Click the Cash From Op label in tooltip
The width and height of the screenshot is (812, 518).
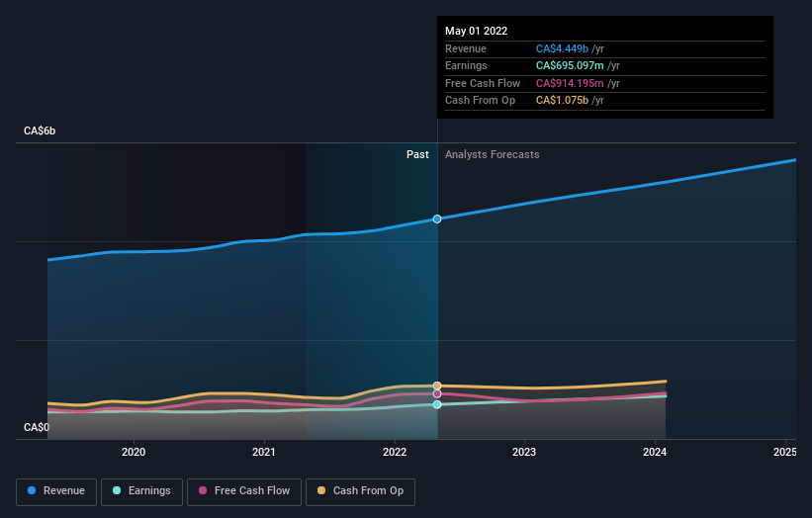tap(480, 101)
